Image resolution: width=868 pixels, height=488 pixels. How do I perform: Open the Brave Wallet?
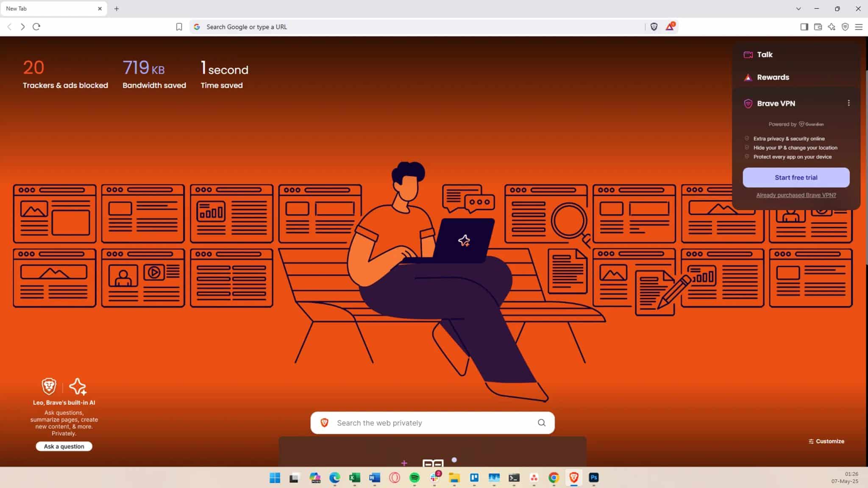tap(818, 27)
